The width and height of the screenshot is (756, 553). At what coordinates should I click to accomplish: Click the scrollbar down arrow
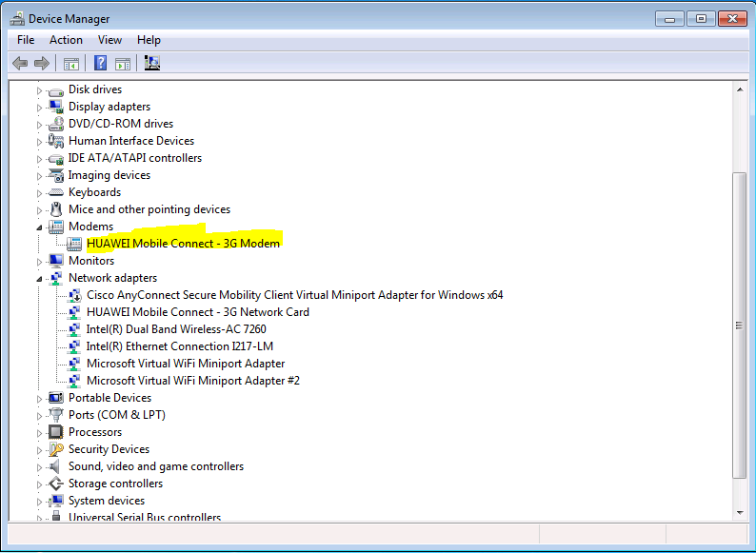(740, 513)
